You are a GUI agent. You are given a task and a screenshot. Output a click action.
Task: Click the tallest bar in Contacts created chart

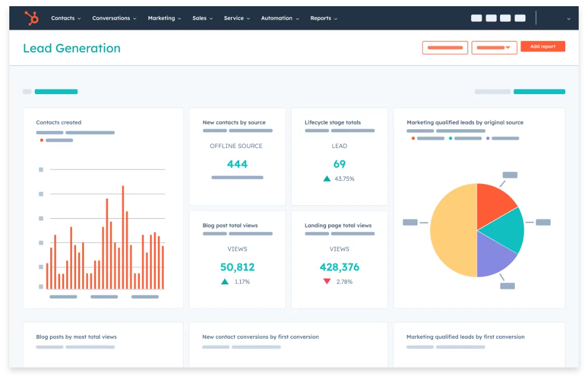(123, 237)
